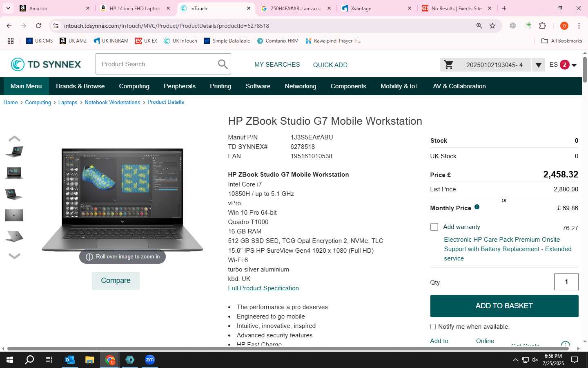
Task: Open Networking menu
Action: pyautogui.click(x=301, y=86)
